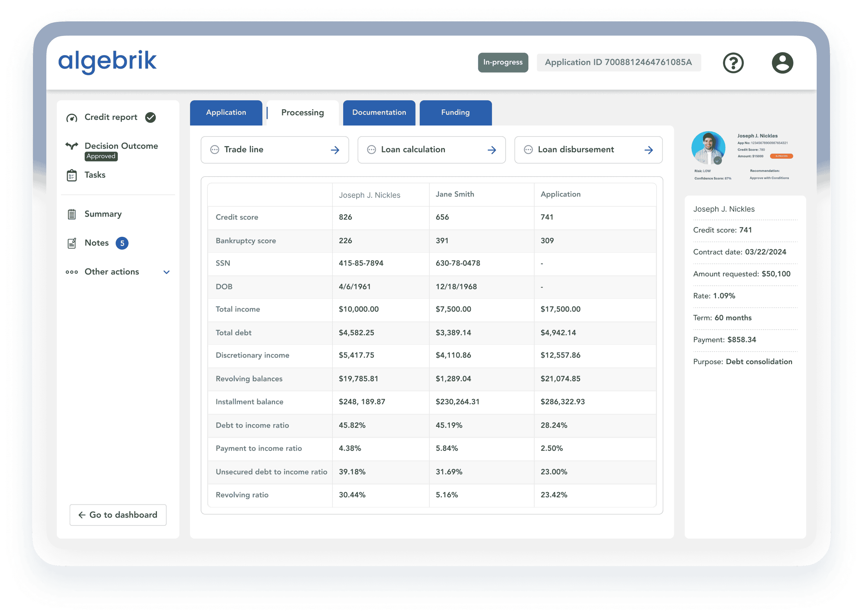This screenshot has width=863, height=616.
Task: Click Debt to income ratio 28.24%
Action: (x=554, y=426)
